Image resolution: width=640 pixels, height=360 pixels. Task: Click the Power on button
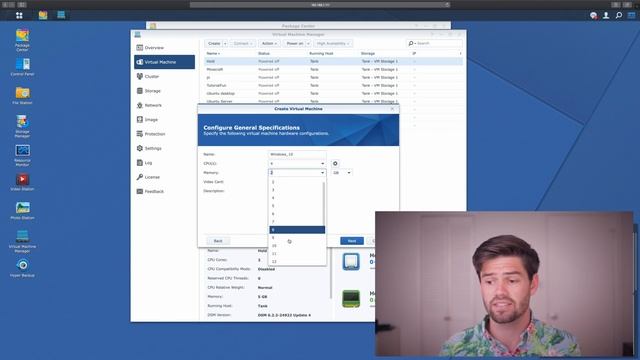[x=294, y=43]
